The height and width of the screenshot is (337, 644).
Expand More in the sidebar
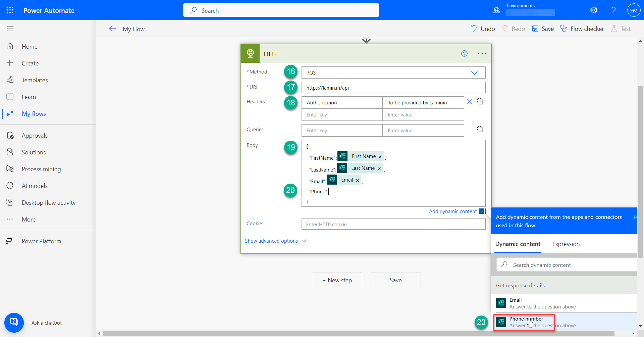(x=48, y=219)
